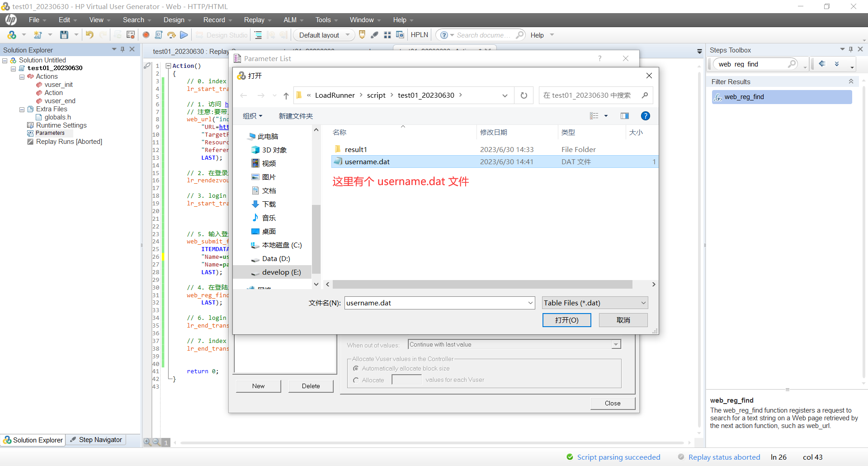The height and width of the screenshot is (466, 868).
Task: Select username.dat file in list
Action: pyautogui.click(x=495, y=162)
